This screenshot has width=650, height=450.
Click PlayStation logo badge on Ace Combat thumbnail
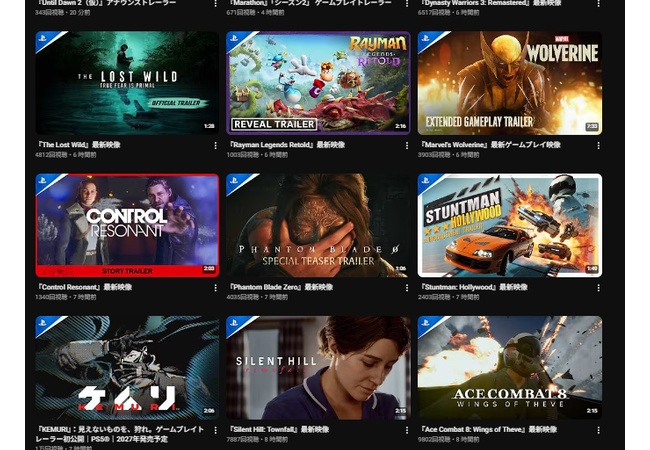pos(425,323)
